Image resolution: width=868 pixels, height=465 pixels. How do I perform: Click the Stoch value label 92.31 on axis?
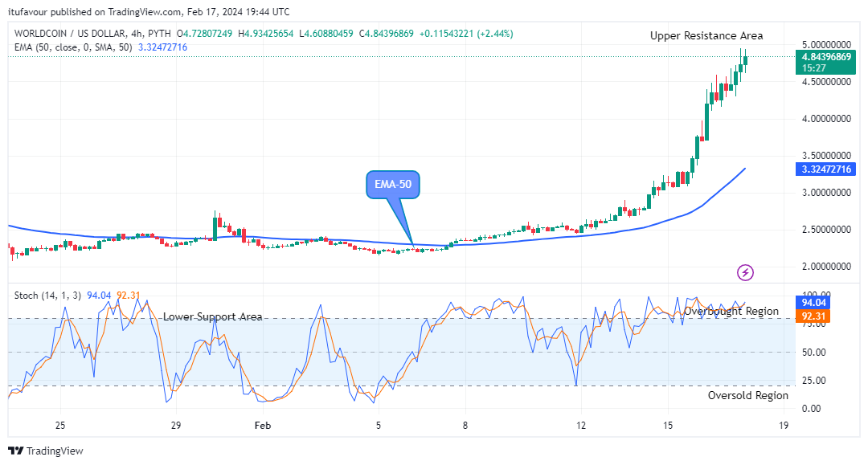coord(813,316)
